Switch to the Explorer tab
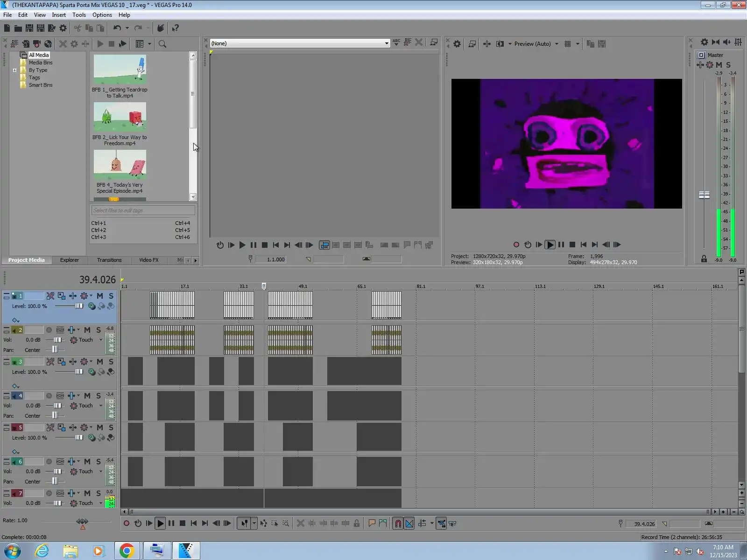 pyautogui.click(x=70, y=260)
